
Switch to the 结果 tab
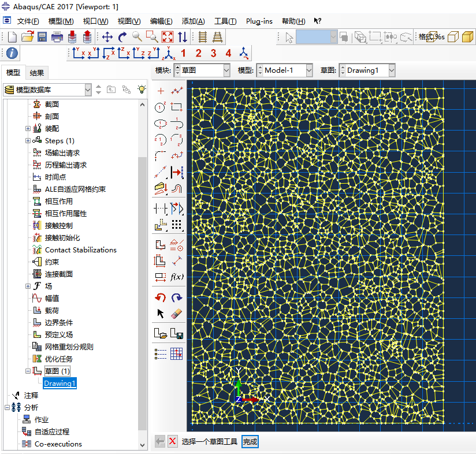[37, 73]
